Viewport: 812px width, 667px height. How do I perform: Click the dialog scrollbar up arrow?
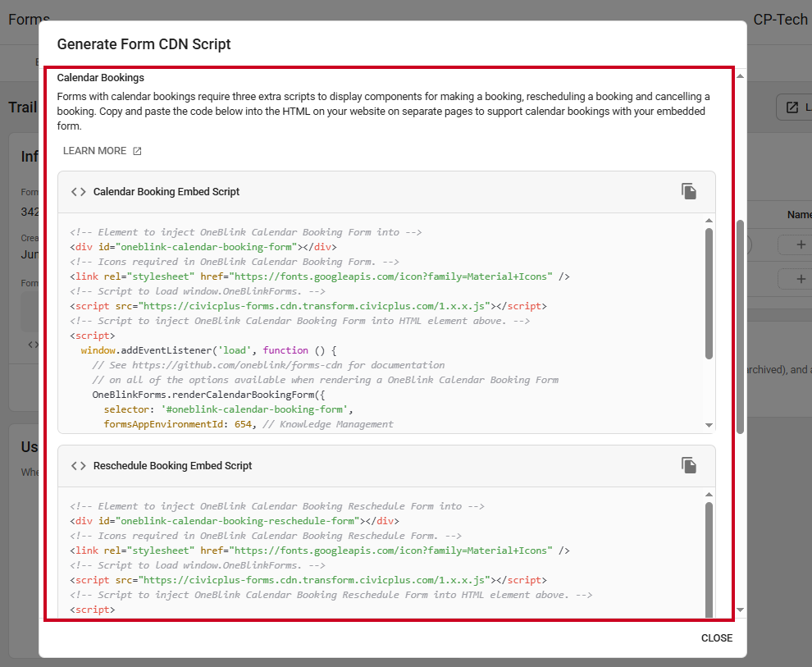pos(740,76)
